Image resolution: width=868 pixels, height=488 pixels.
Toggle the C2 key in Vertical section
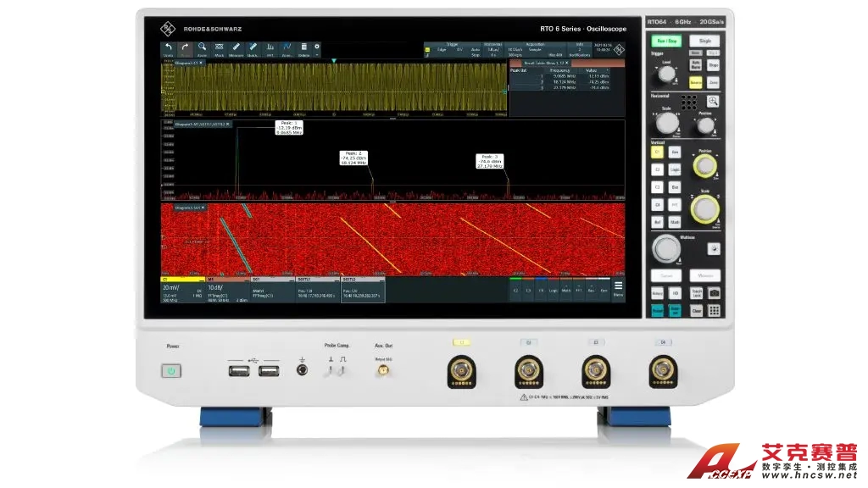pos(657,169)
